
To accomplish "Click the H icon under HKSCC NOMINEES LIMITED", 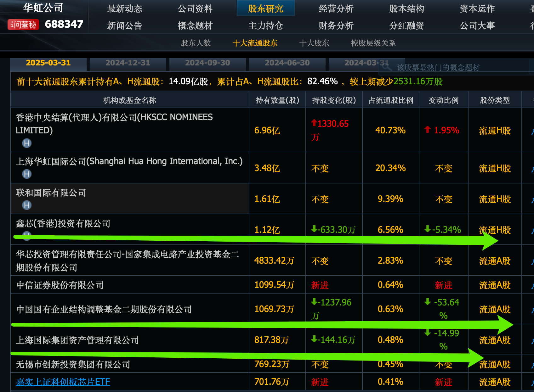I will [x=27, y=143].
